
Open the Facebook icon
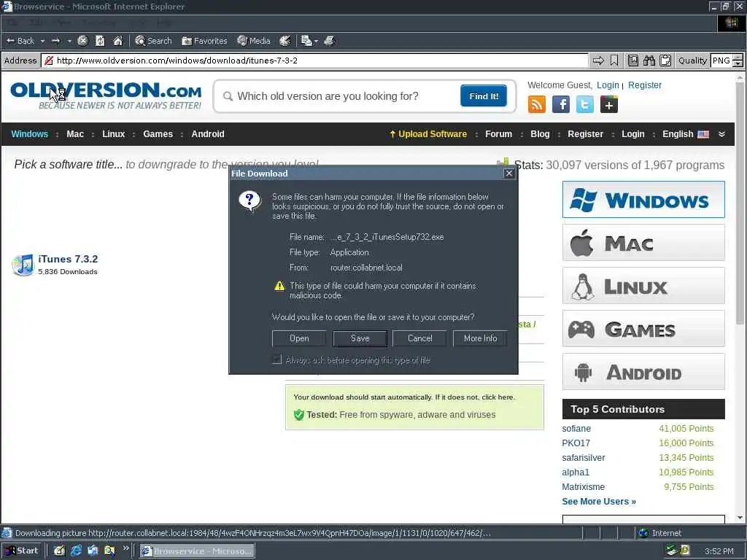[561, 104]
